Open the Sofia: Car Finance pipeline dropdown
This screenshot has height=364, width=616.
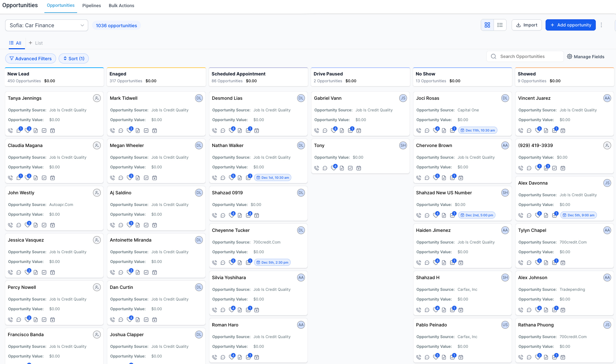coord(47,25)
